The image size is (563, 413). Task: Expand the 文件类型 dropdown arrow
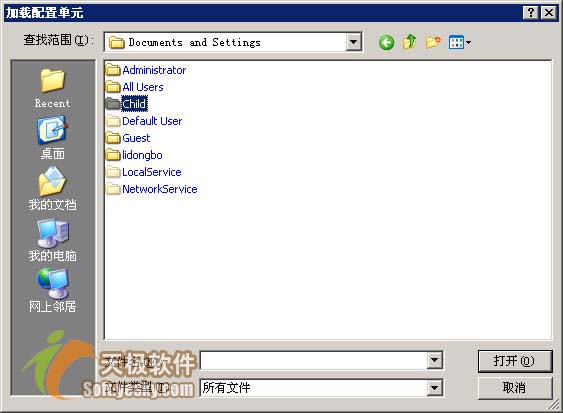point(434,388)
